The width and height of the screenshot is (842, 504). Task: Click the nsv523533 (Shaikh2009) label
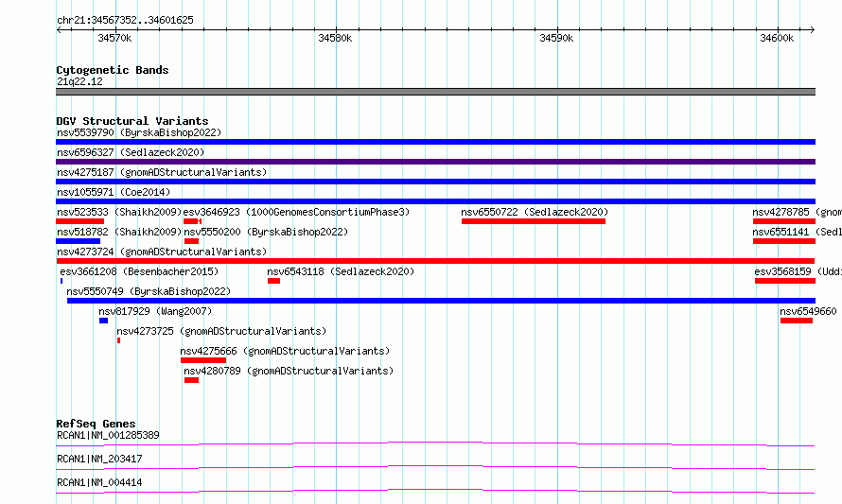coord(119,212)
